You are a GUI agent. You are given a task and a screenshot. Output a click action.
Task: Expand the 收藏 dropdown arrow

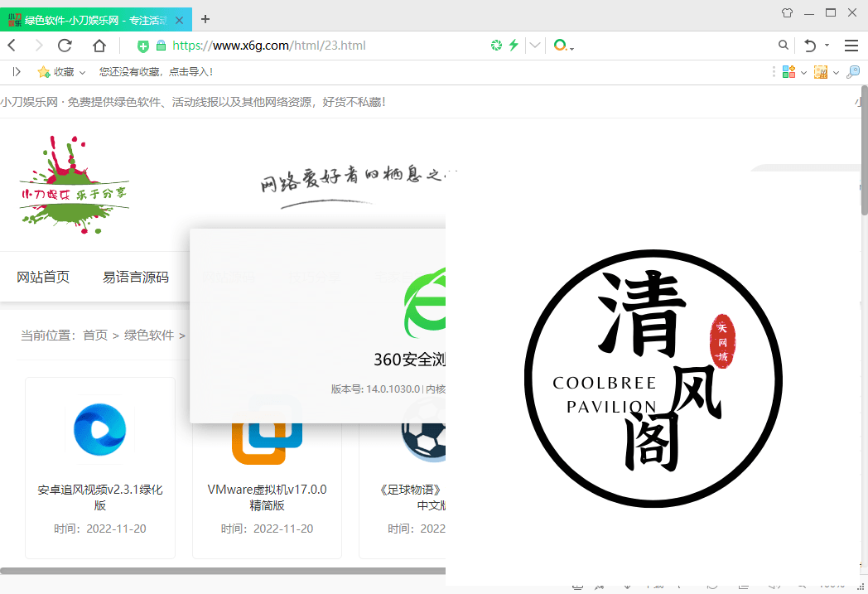pyautogui.click(x=83, y=73)
